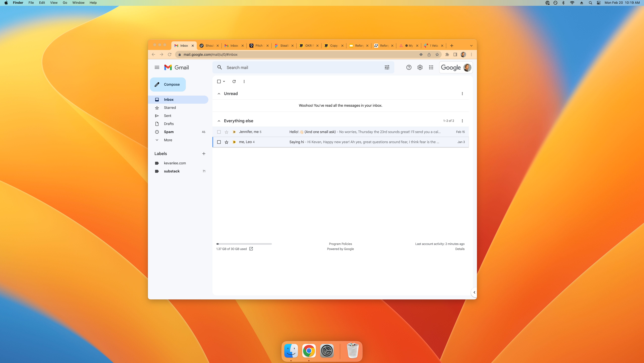Open manage storage external link icon
The image size is (644, 363).
coord(251,249)
